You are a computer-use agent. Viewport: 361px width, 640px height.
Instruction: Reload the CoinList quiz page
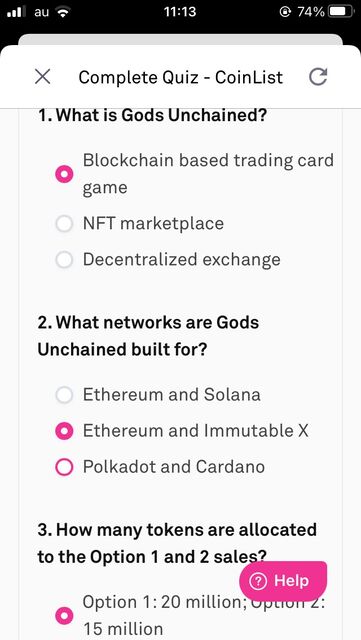tap(318, 77)
